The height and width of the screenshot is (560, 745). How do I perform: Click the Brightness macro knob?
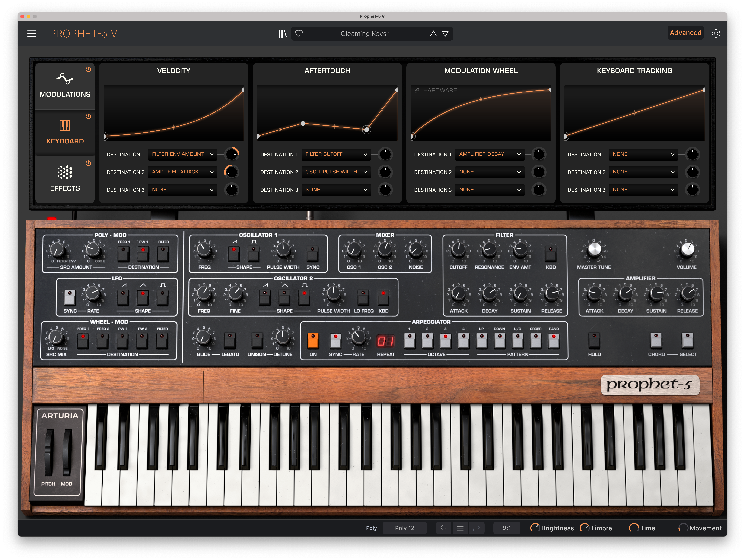(535, 528)
